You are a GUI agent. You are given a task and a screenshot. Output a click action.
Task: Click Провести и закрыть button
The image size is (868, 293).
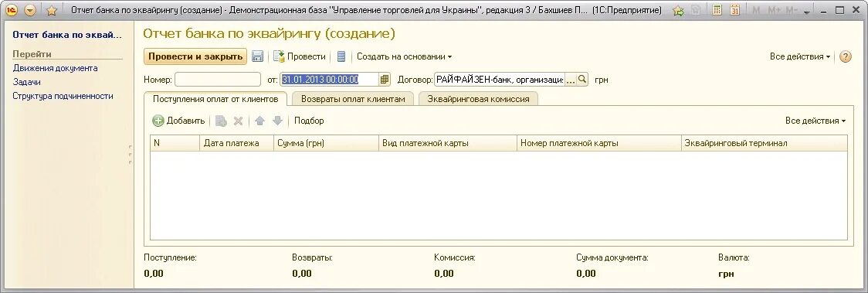(195, 56)
